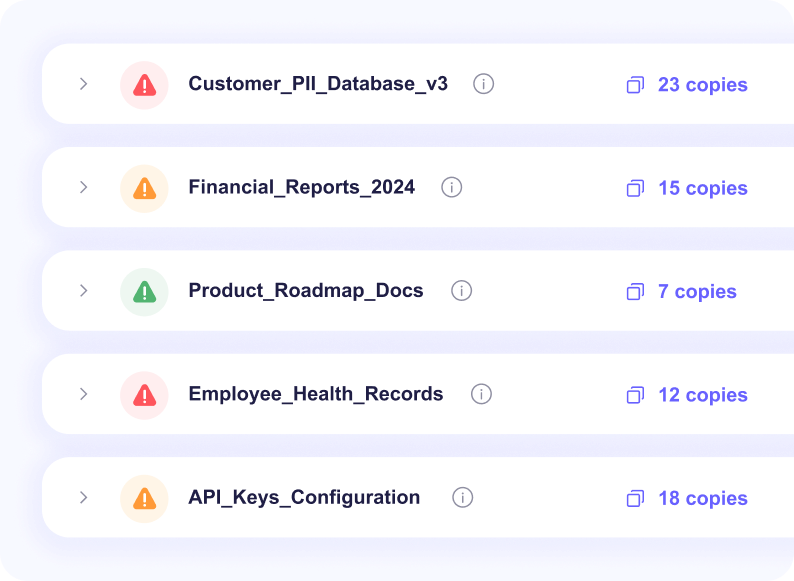Open info icon beside Employee_Health_Records
This screenshot has height=581, width=794.
(x=481, y=394)
